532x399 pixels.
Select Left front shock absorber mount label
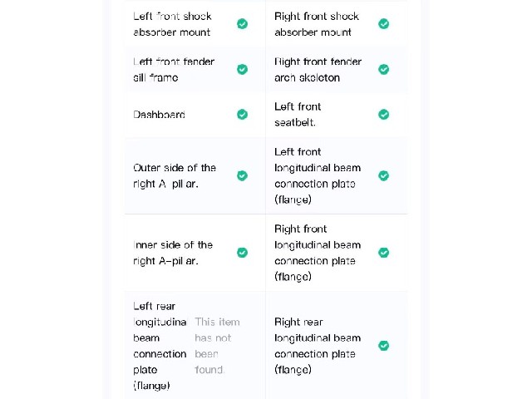172,24
